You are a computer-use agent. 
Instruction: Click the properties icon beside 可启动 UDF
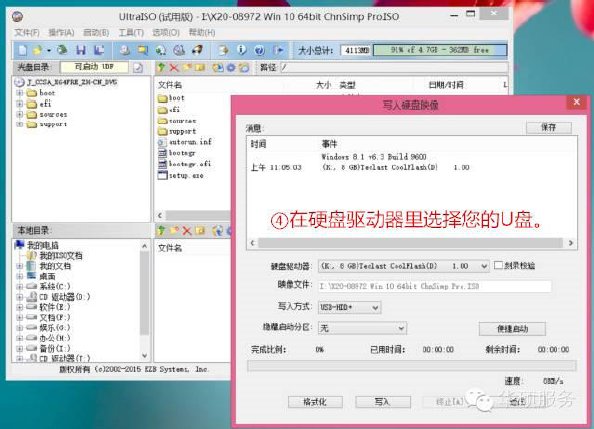point(138,68)
